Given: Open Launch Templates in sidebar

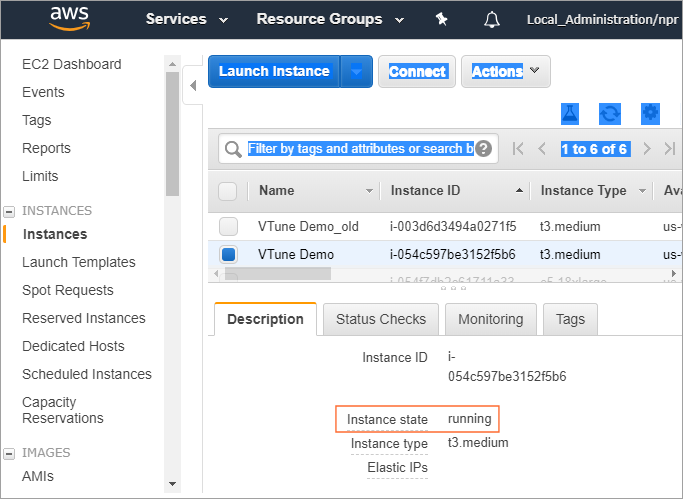Looking at the screenshot, I should pos(79,262).
